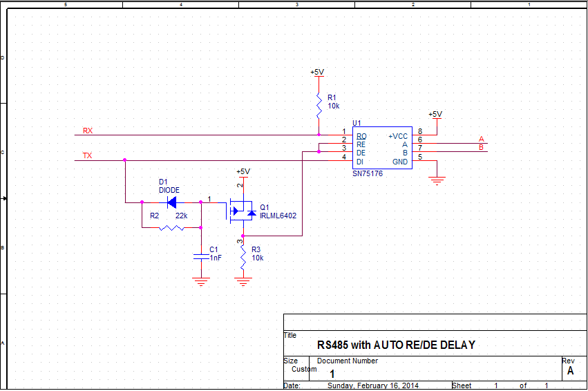Click the date Sunday, February 16, 2014
The height and width of the screenshot is (391, 588).
click(372, 385)
